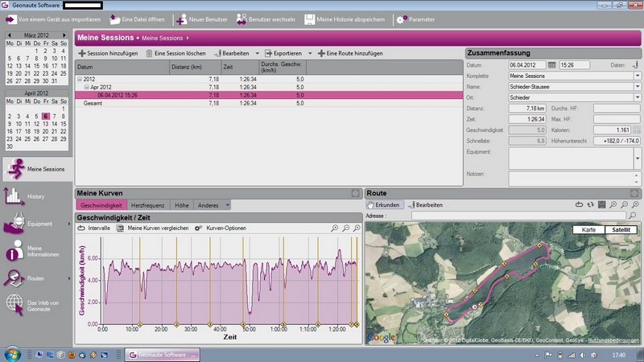Click Session hinzufügen button
The height and width of the screenshot is (362, 644).
(x=108, y=53)
